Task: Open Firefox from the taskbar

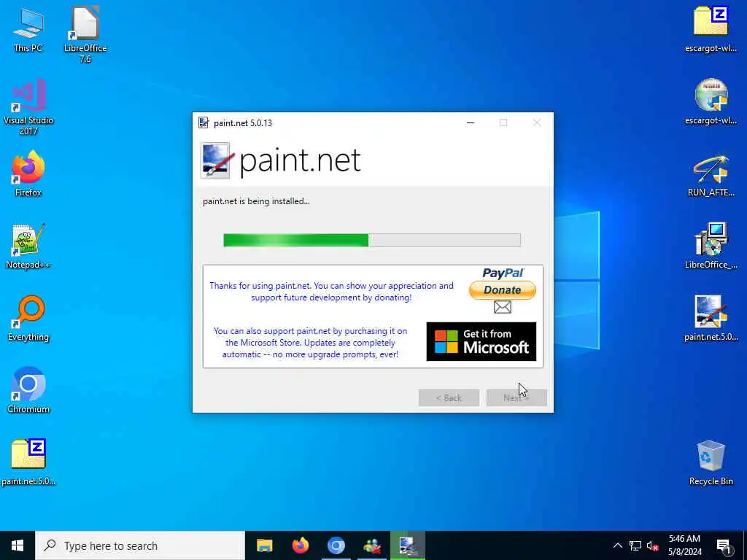Action: (300, 545)
